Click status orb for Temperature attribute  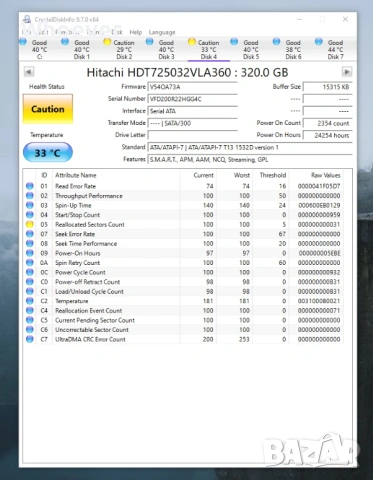[30, 301]
